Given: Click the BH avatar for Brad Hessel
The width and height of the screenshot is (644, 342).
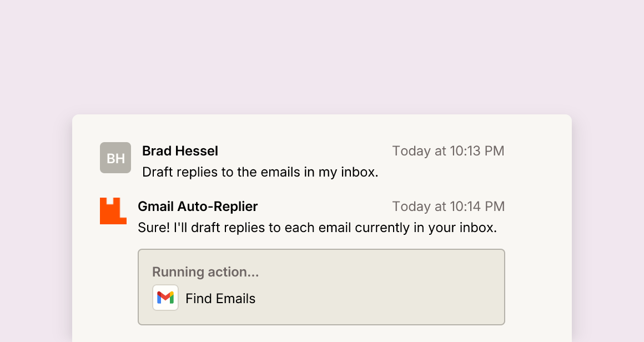Looking at the screenshot, I should tap(115, 158).
